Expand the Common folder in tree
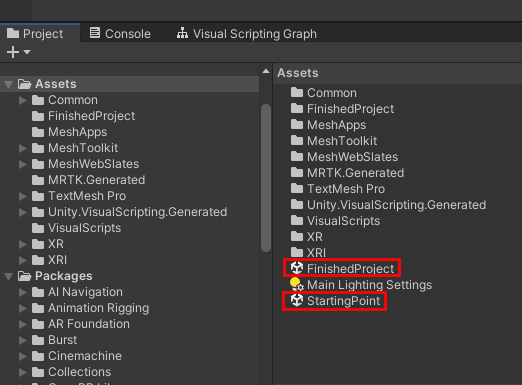The height and width of the screenshot is (385, 522). (23, 100)
